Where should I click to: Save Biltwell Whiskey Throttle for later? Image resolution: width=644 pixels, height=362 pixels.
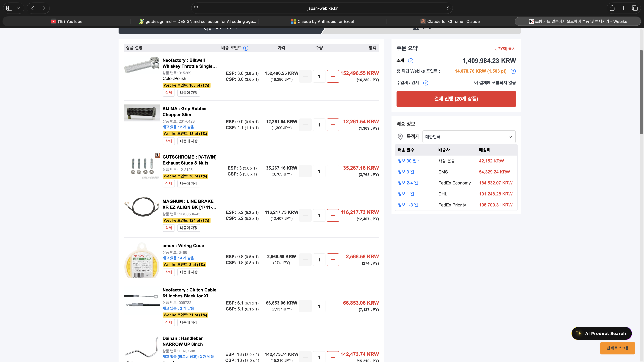click(189, 93)
